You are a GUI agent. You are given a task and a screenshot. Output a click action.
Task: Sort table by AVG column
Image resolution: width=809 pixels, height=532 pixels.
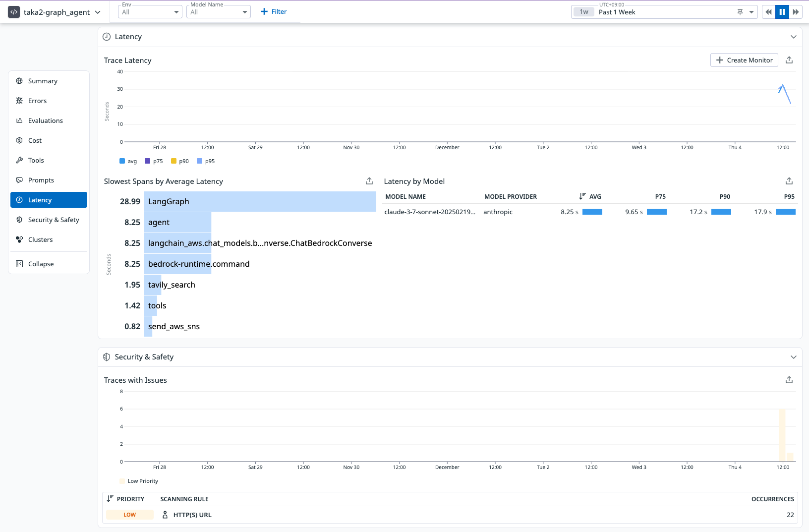click(590, 197)
